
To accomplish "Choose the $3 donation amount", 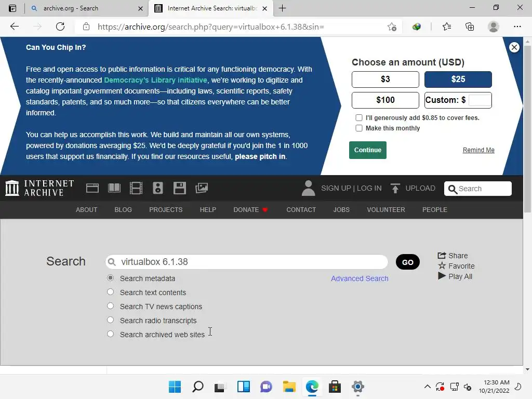I will (385, 79).
